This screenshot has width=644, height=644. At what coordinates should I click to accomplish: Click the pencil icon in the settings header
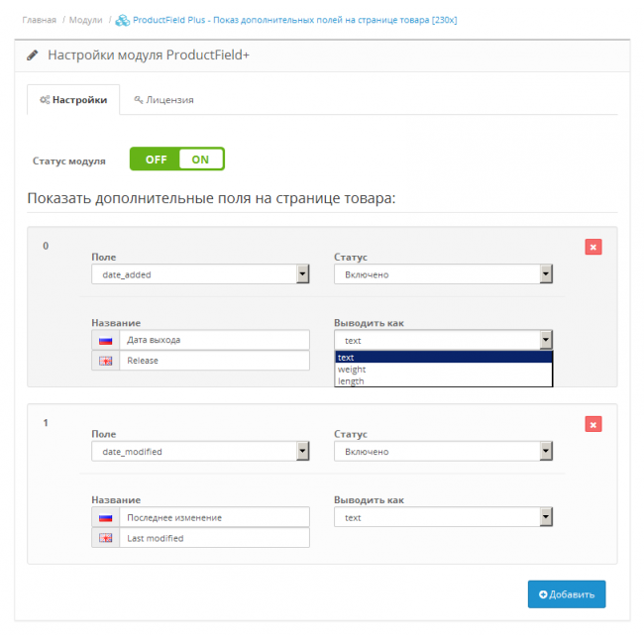tap(34, 55)
